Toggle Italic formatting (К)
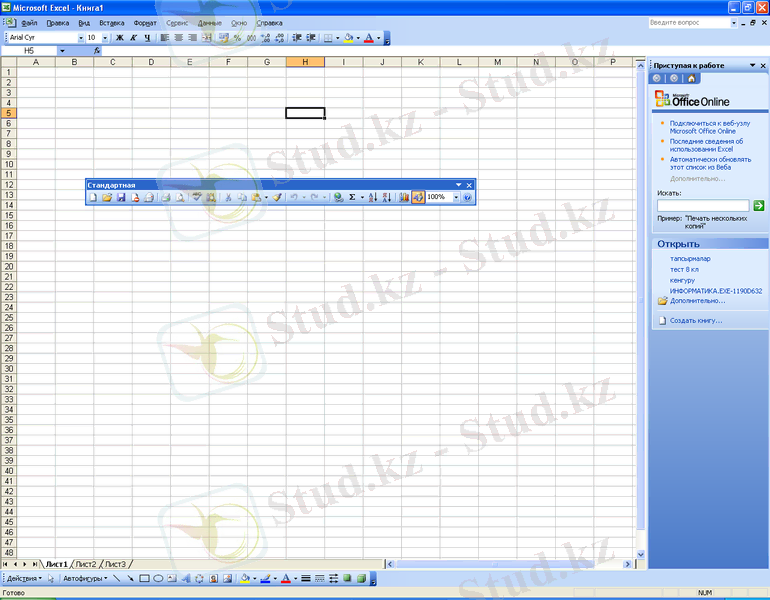770x600 pixels. click(x=134, y=38)
